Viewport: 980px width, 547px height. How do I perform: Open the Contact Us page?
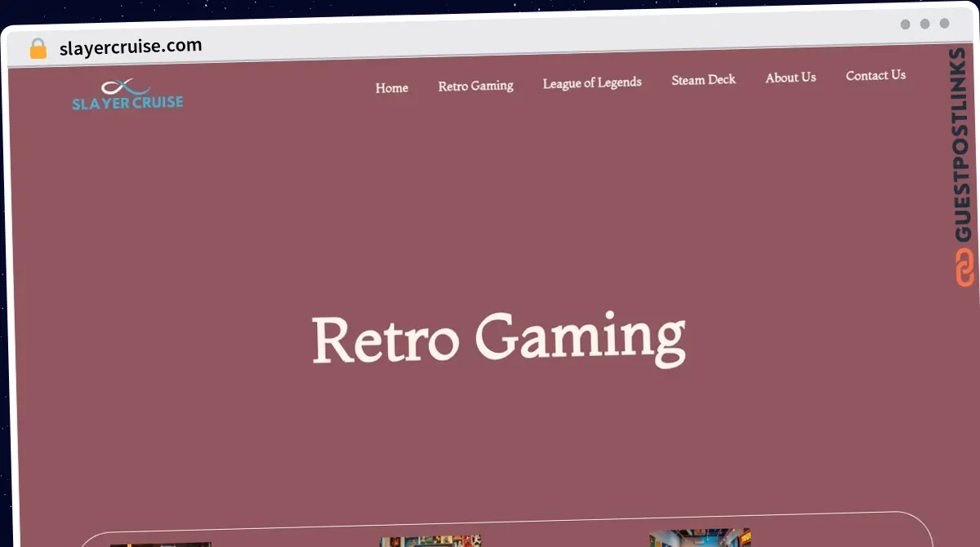875,75
